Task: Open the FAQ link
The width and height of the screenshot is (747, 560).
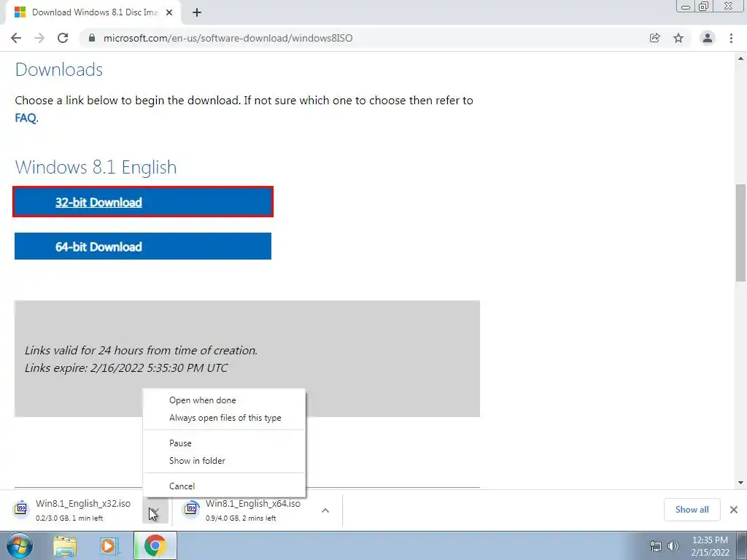Action: (x=26, y=117)
